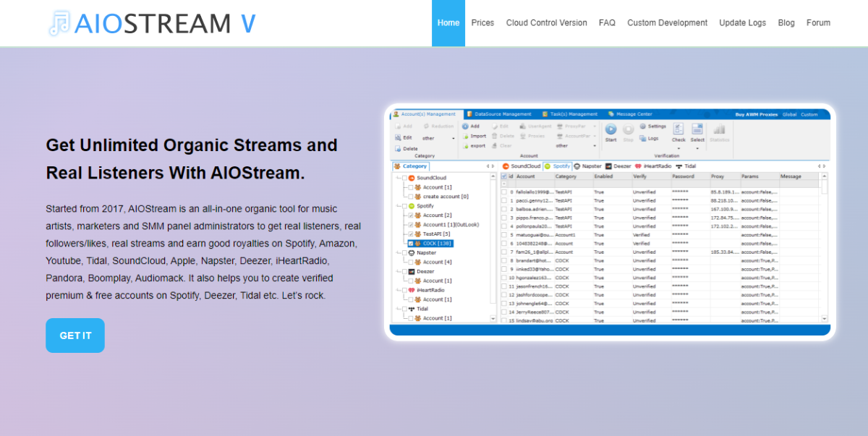
Task: Click the category tree scrollbar down arrow
Action: click(x=493, y=319)
